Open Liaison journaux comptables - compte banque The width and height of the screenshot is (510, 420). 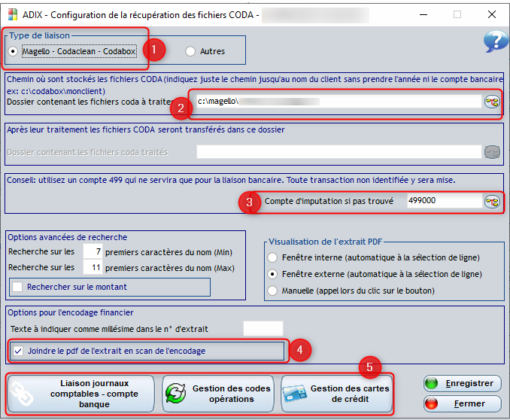point(81,393)
